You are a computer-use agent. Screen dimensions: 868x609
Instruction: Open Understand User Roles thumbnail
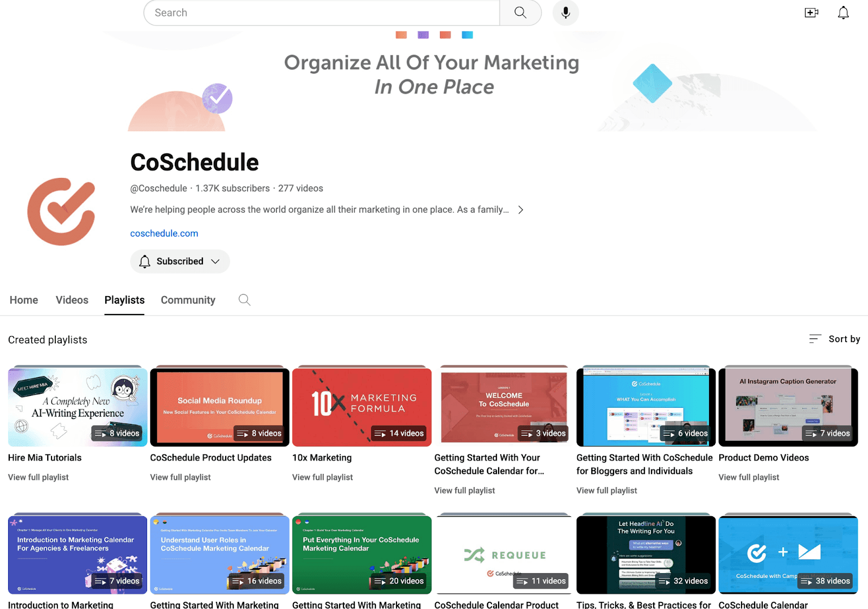[220, 555]
